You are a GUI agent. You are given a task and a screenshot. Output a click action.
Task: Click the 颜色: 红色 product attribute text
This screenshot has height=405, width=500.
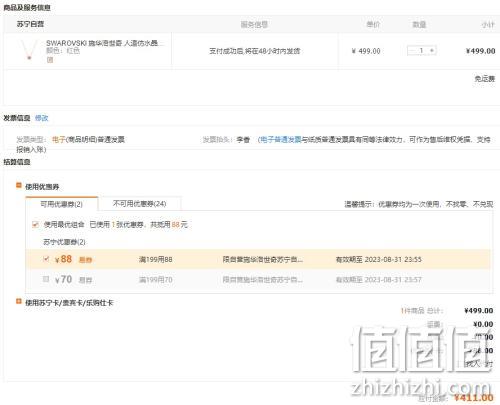coord(63,51)
